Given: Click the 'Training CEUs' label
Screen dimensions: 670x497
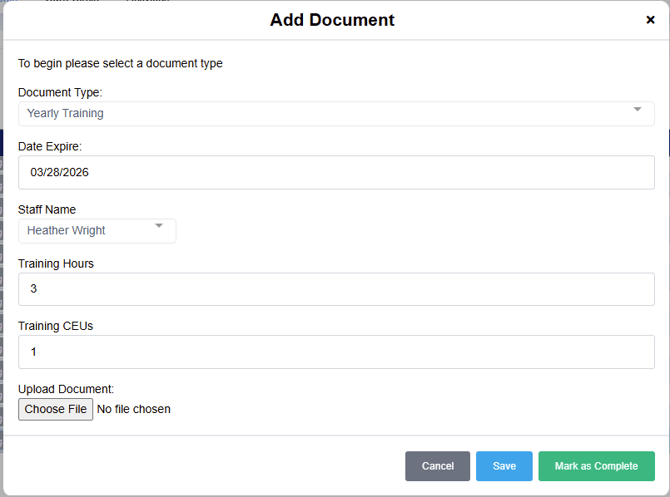Looking at the screenshot, I should [55, 326].
